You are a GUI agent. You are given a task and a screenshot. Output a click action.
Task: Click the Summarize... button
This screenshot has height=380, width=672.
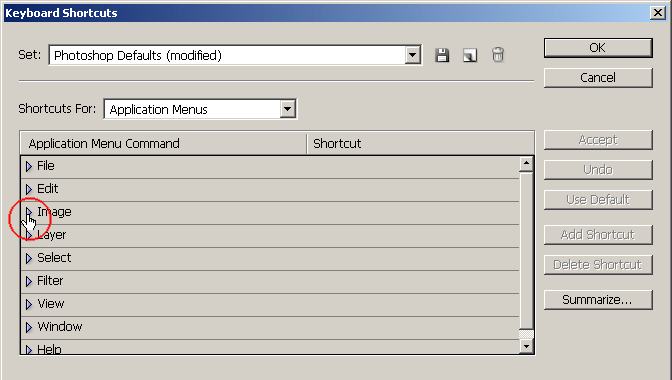(598, 300)
